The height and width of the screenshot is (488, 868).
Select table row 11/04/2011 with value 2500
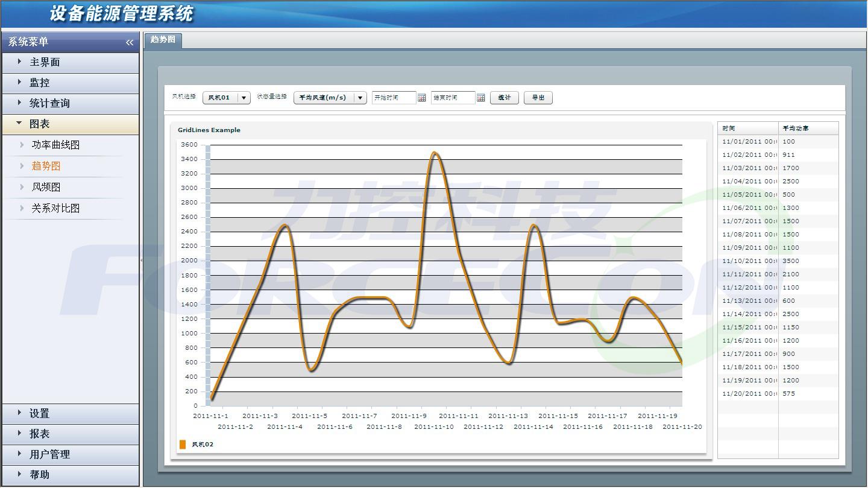click(778, 182)
